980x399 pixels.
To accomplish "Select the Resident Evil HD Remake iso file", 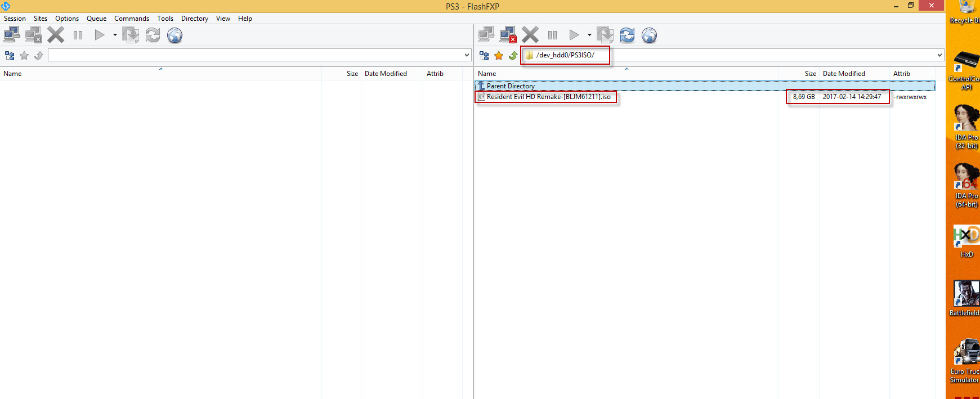I will click(548, 97).
